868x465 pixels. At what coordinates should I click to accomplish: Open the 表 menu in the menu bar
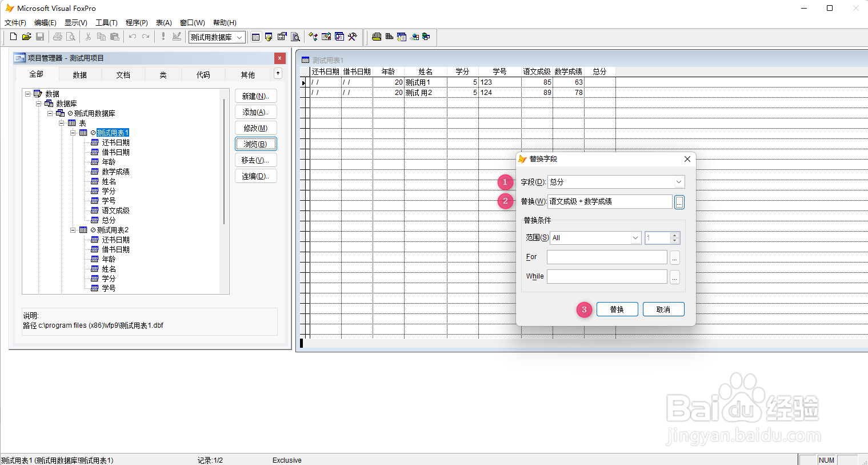click(163, 22)
